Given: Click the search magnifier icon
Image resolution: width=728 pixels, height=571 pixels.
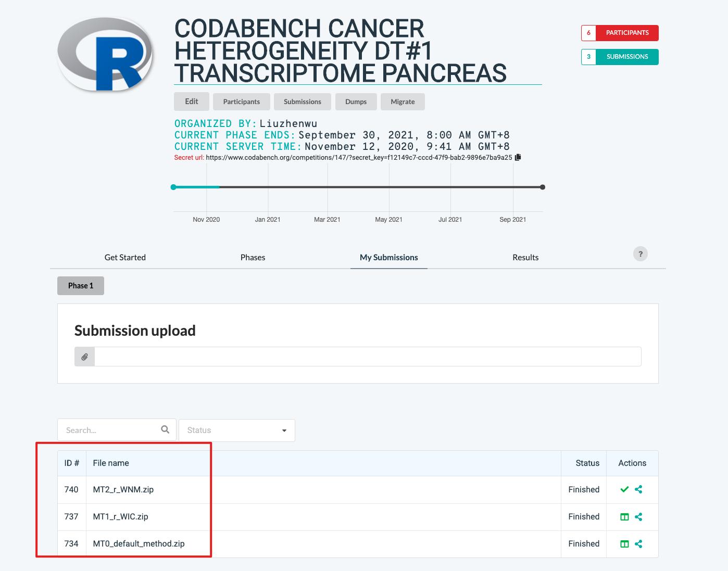Looking at the screenshot, I should (x=165, y=430).
